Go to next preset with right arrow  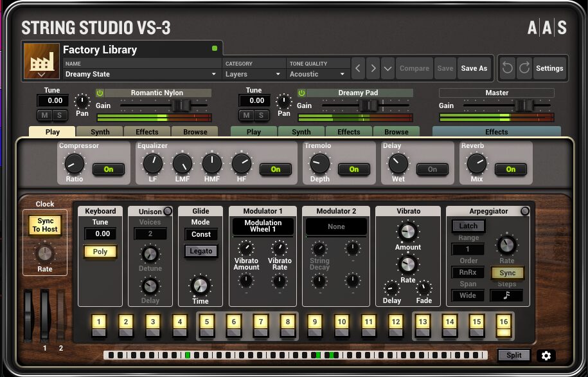373,68
